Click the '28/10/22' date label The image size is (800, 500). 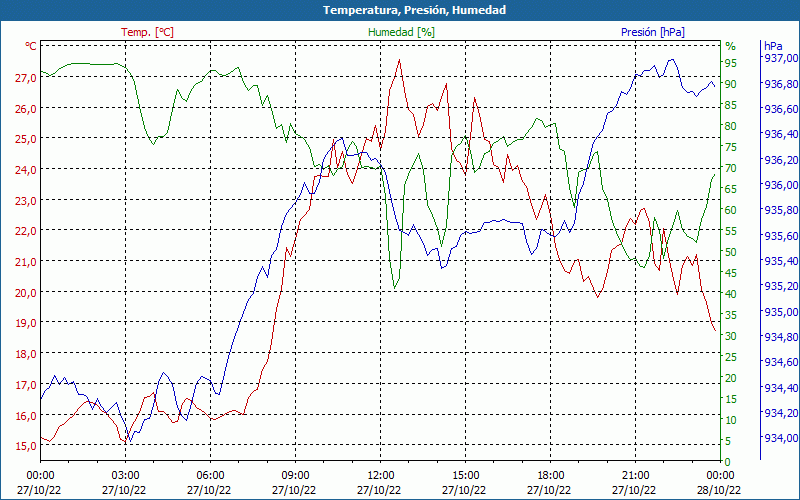coord(719,490)
